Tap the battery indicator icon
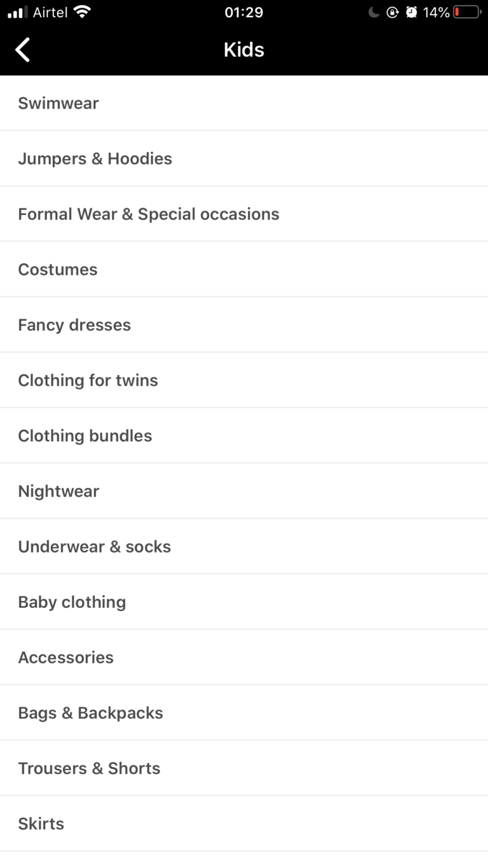The image size is (488, 868). click(467, 12)
